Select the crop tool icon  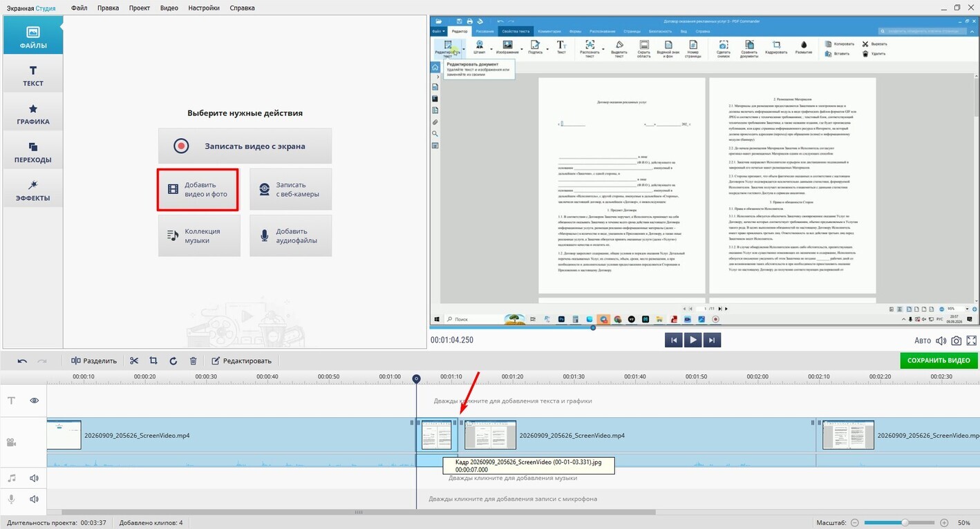click(153, 360)
